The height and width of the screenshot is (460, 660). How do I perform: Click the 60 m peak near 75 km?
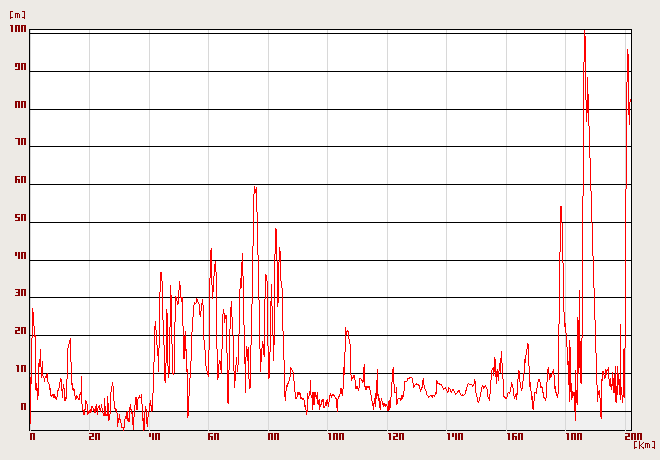coord(255,187)
